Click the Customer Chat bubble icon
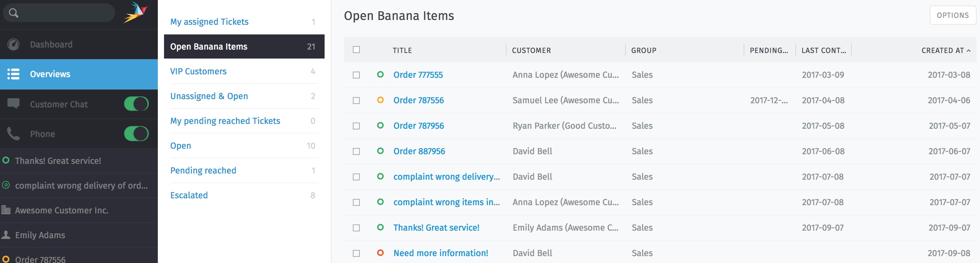The width and height of the screenshot is (980, 263). click(13, 103)
